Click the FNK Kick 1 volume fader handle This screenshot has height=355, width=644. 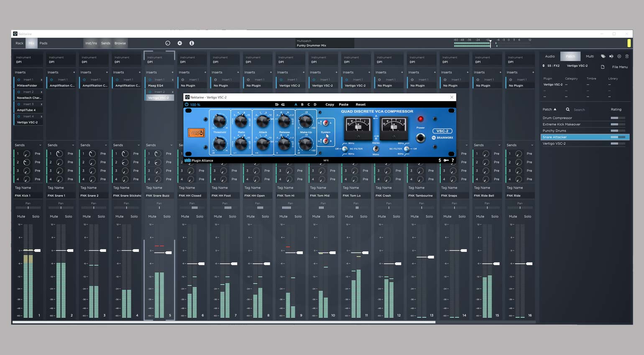pos(37,251)
